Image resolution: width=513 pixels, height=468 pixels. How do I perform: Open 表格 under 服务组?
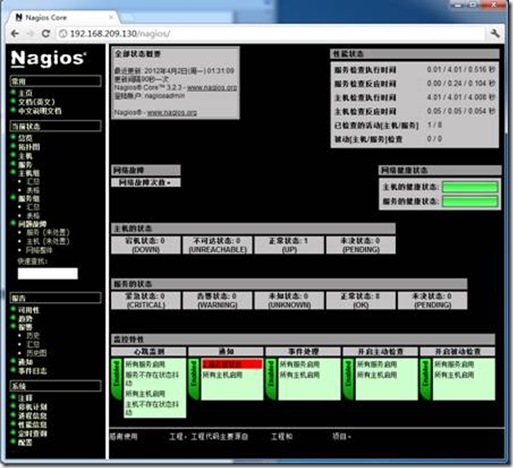[x=33, y=216]
